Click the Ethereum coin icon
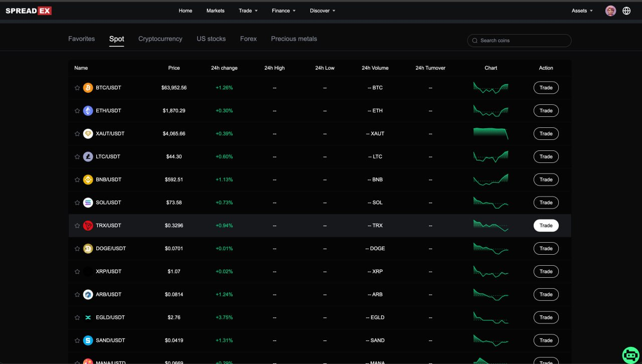The image size is (642, 364). pos(88,111)
